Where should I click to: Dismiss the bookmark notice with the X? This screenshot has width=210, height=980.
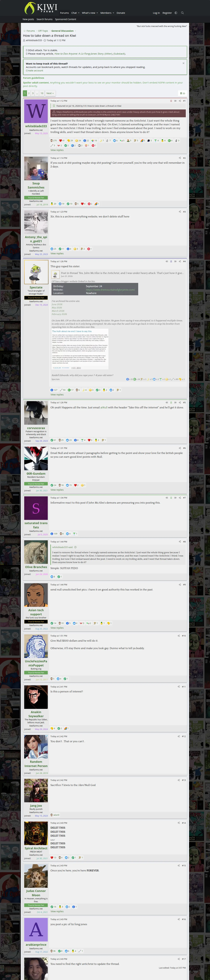[183, 63]
